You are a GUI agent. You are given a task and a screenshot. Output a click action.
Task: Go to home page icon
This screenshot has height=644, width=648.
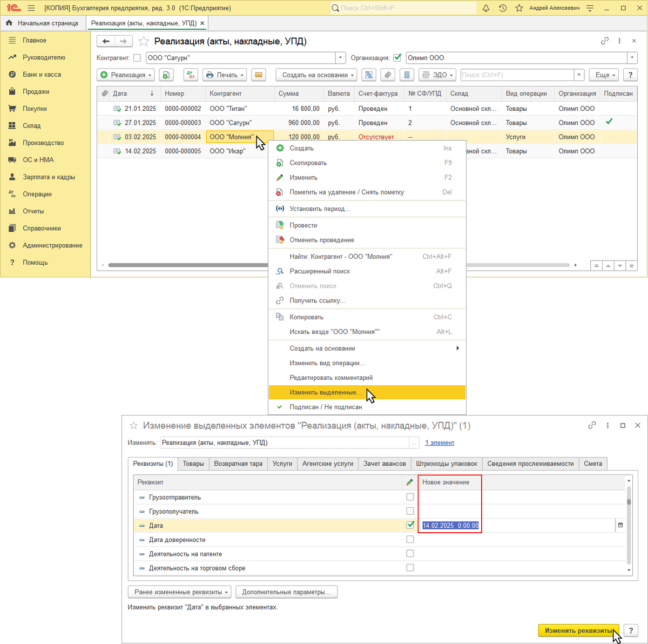pyautogui.click(x=9, y=23)
